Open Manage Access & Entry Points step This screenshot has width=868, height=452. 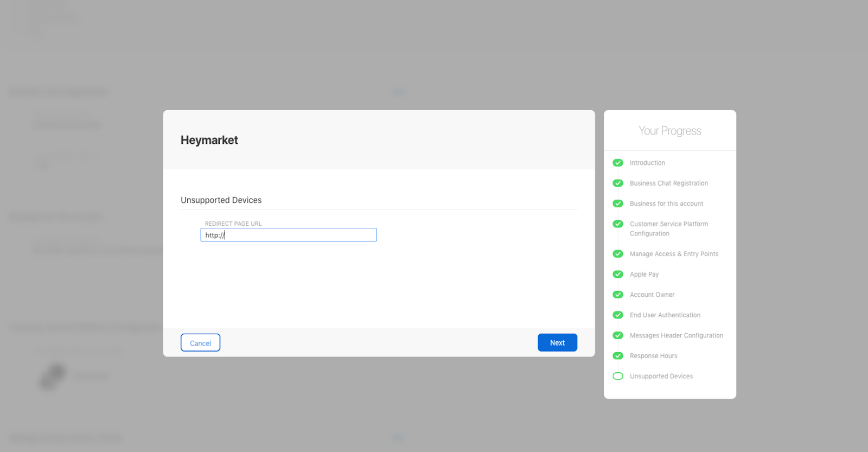tap(674, 254)
